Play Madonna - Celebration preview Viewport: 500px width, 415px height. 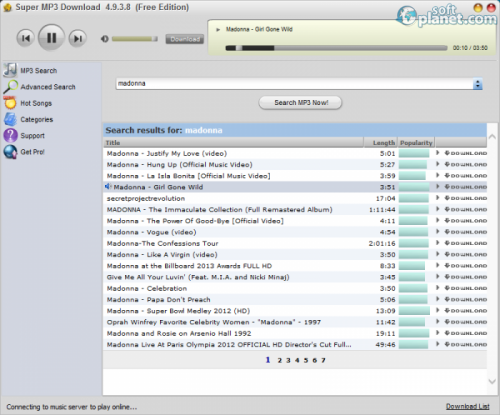coord(438,288)
